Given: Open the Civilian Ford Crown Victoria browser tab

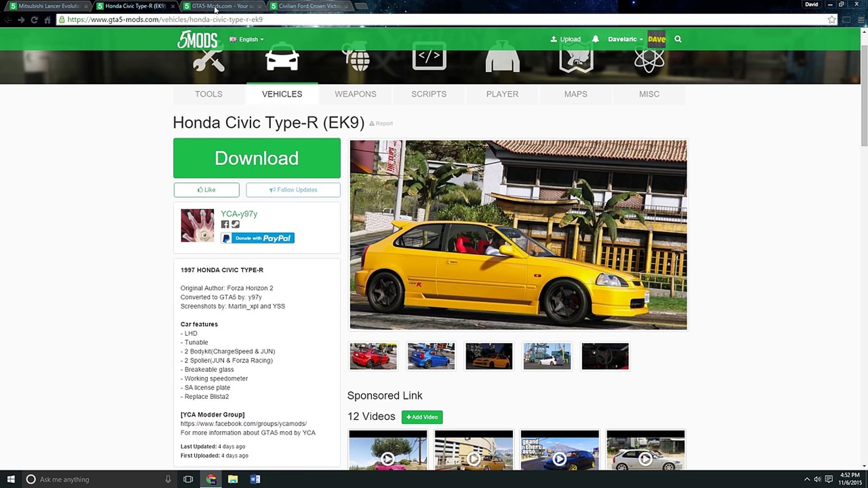Looking at the screenshot, I should (309, 6).
